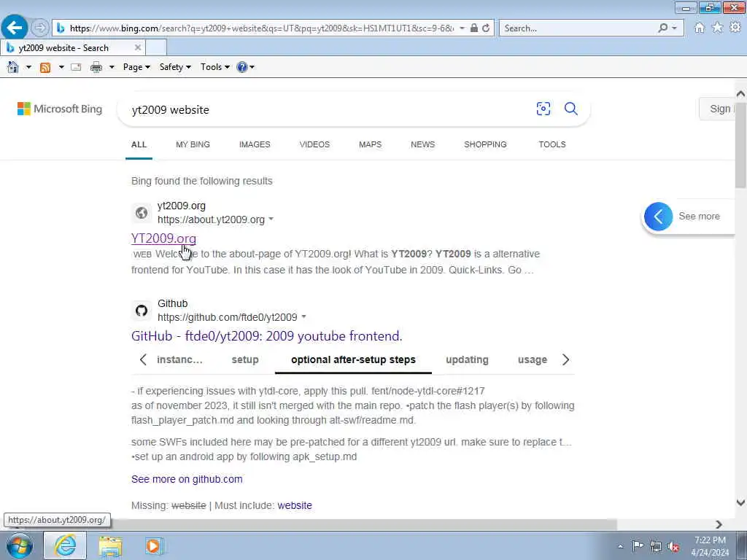The width and height of the screenshot is (747, 560).
Task: Click the Help question mark icon
Action: click(x=242, y=67)
